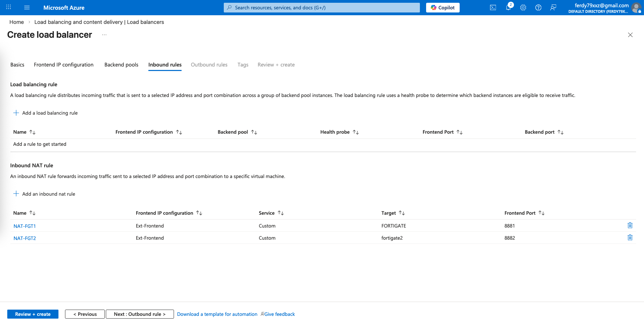Switch to the Backend pools tab
Viewport: 644px width, 320px height.
click(x=121, y=65)
